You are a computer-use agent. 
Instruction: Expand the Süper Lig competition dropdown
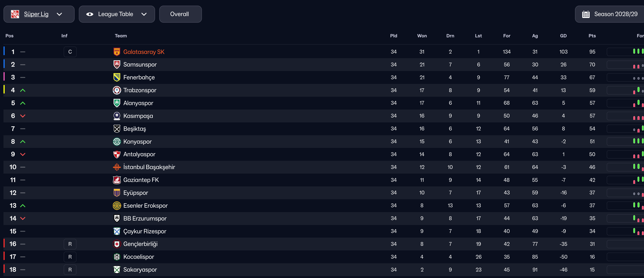click(x=59, y=14)
